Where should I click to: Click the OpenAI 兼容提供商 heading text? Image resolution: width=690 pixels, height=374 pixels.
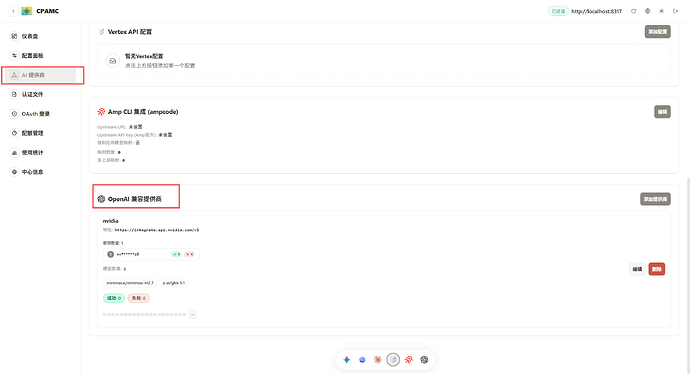(x=135, y=199)
